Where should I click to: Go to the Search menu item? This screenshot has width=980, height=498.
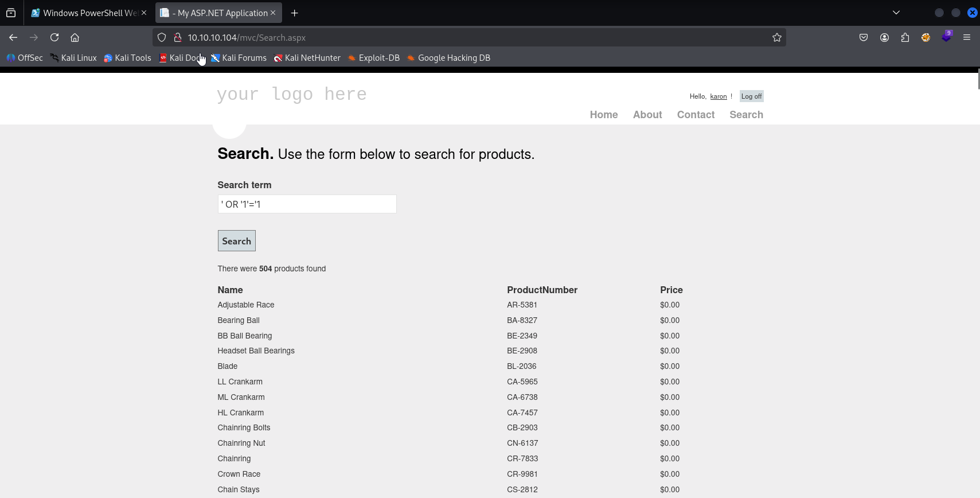[746, 115]
